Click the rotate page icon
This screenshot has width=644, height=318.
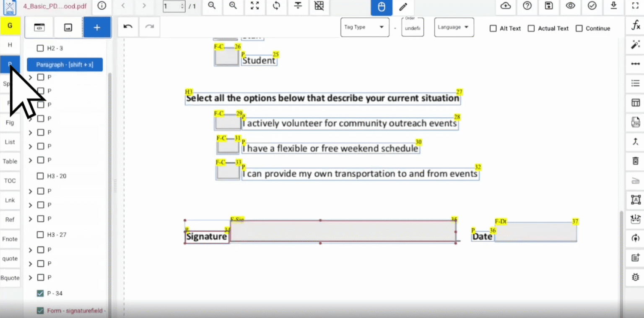276,6
